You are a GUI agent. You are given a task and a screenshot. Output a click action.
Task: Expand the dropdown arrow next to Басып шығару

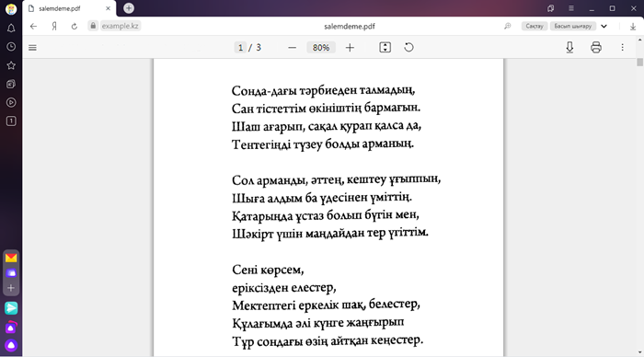coord(604,26)
